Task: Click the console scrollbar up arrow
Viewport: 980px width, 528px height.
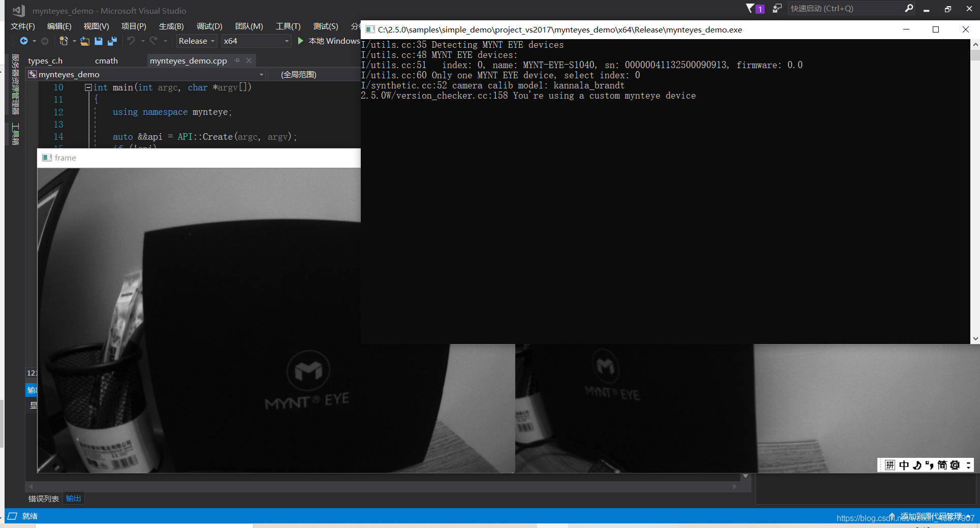Action: click(975, 45)
